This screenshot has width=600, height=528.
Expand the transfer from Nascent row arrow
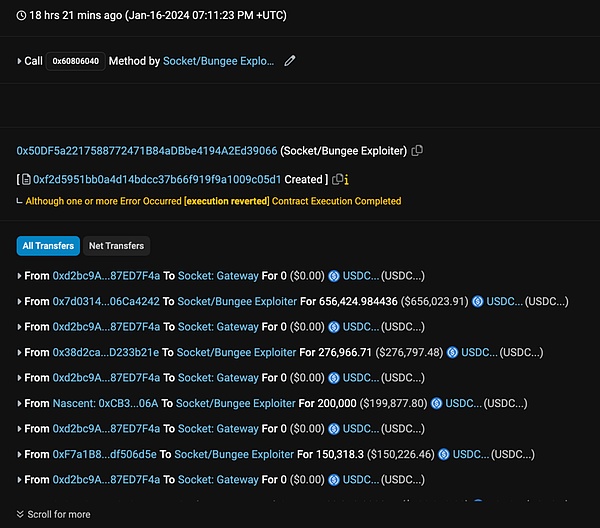[20, 403]
